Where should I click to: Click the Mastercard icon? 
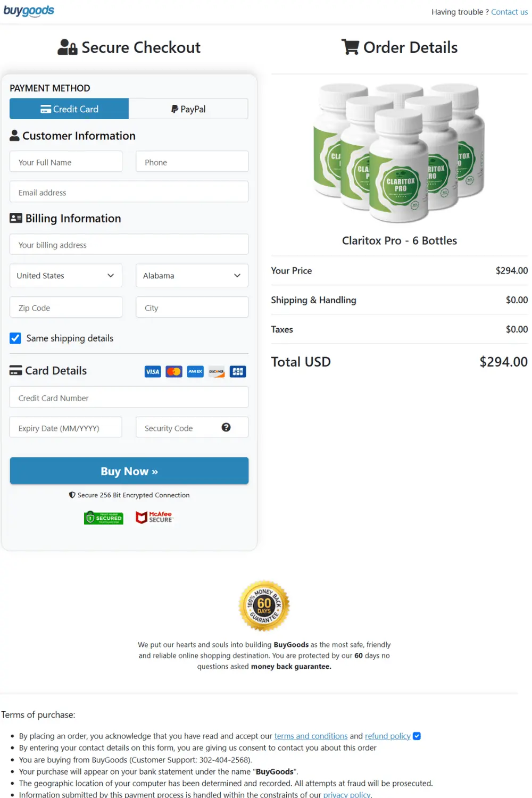pos(173,371)
